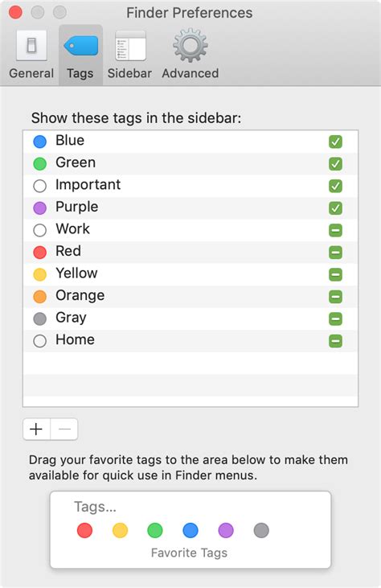Add a new tag with plus button
Image resolution: width=381 pixels, height=588 pixels.
tap(36, 429)
